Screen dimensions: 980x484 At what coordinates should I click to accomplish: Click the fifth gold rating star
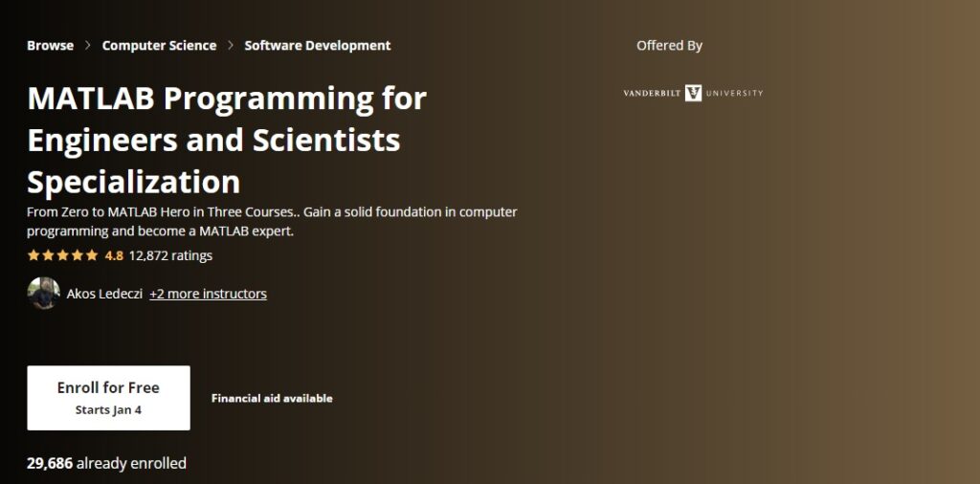pyautogui.click(x=92, y=255)
